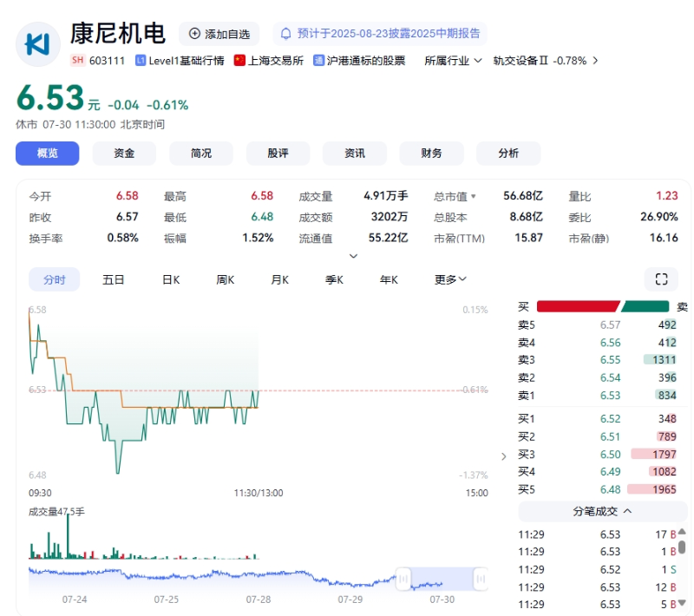
Task: Click the 康尼机电 company logo icon
Action: coord(37,43)
